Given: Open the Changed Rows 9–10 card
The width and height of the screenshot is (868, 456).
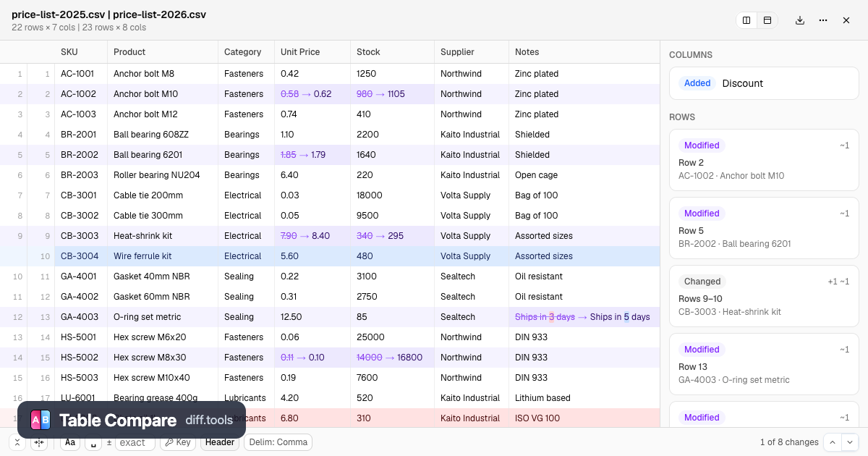Looking at the screenshot, I should click(x=764, y=296).
